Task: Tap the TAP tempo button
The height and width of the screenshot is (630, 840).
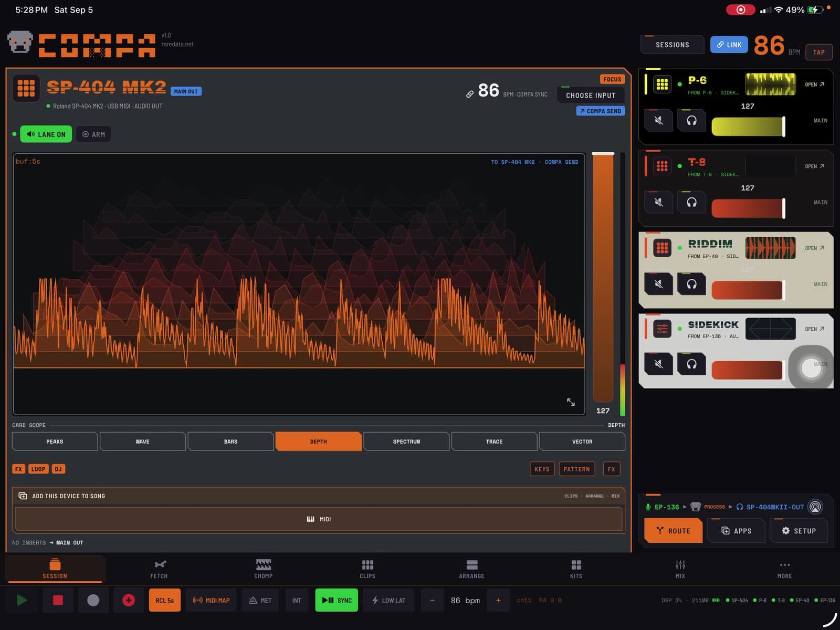Action: click(818, 52)
